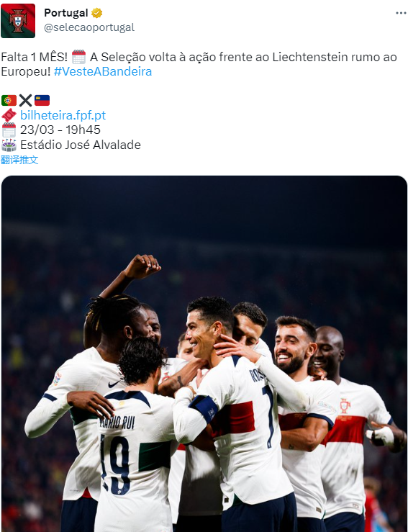The image size is (408, 532).
Task: Click the Portugal flag emoji
Action: (x=9, y=101)
